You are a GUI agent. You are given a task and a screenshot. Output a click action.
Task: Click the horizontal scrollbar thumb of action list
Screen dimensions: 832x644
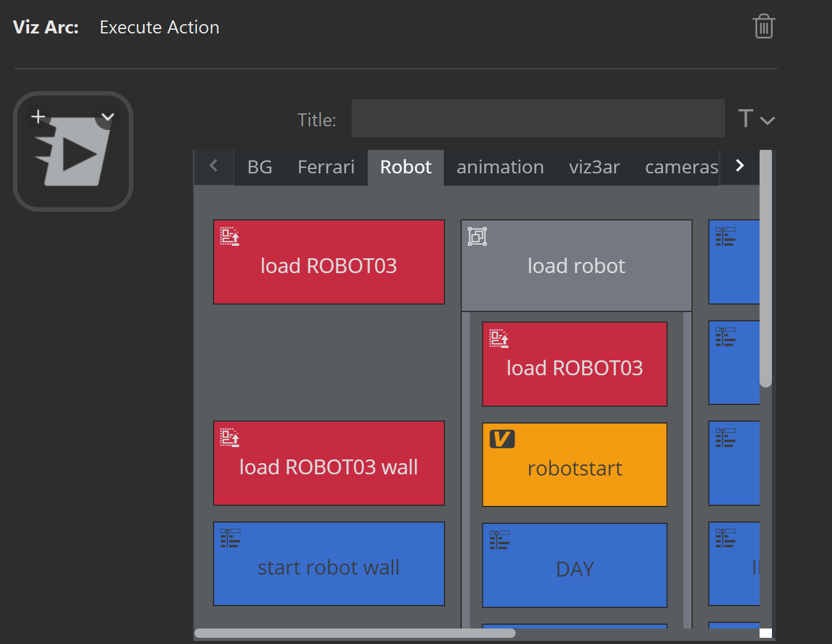coord(355,633)
